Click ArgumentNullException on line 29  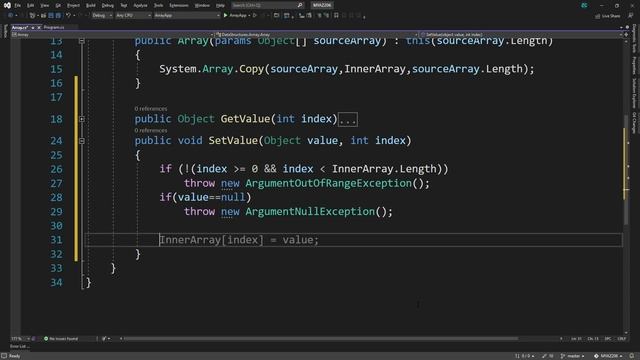pyautogui.click(x=310, y=212)
